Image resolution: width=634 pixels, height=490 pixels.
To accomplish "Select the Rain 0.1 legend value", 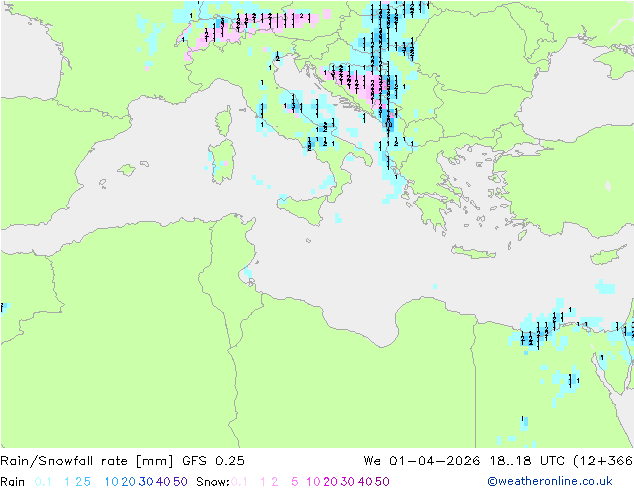I will [x=43, y=482].
